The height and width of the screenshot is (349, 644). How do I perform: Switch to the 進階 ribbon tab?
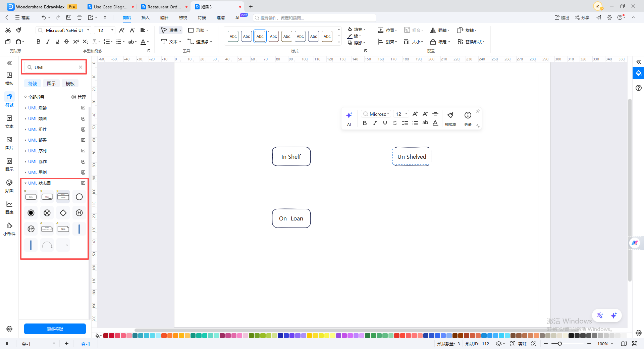pos(220,17)
